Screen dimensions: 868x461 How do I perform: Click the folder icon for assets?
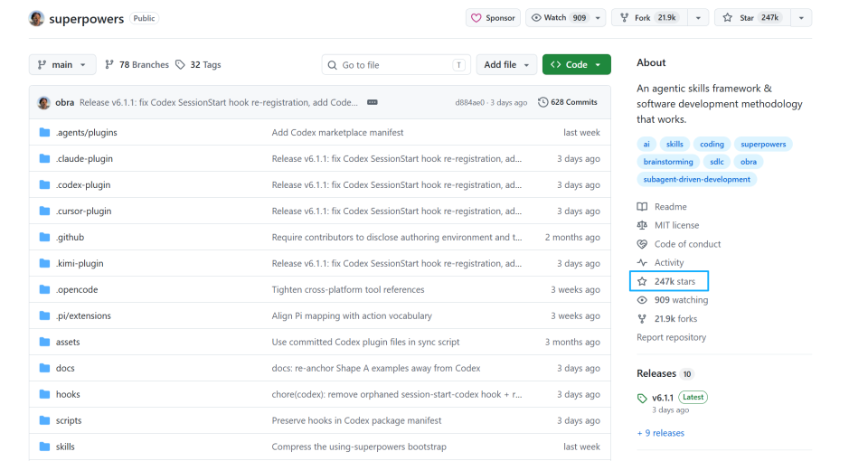pos(45,342)
